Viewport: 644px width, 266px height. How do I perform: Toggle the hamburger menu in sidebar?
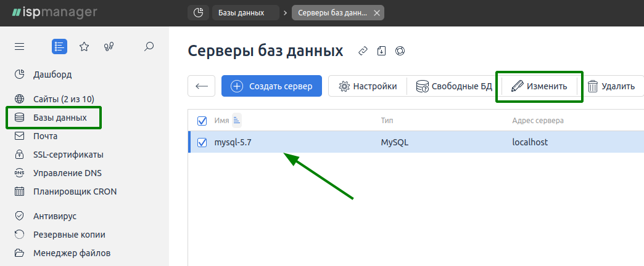pyautogui.click(x=19, y=47)
